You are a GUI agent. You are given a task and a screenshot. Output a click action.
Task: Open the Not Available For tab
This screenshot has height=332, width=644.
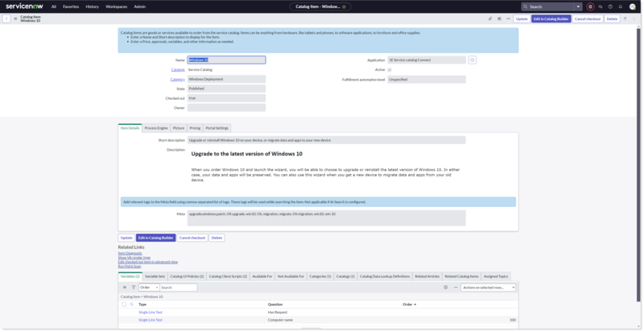pyautogui.click(x=291, y=276)
